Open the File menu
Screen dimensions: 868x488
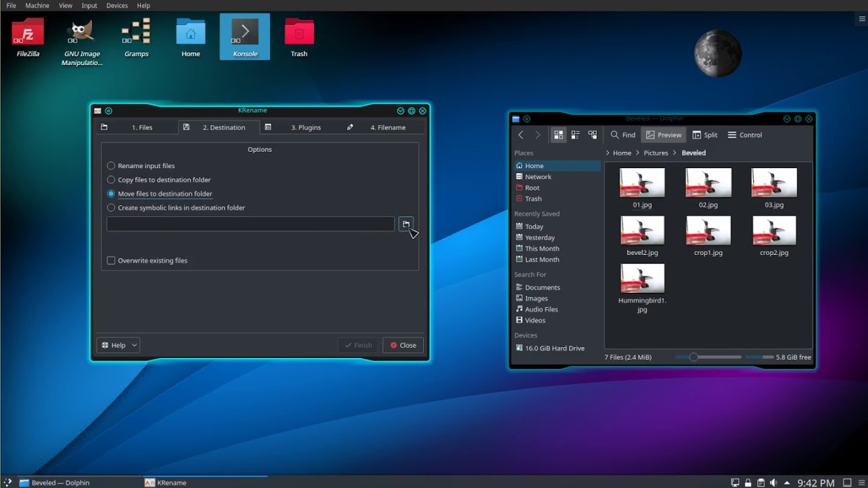click(11, 5)
